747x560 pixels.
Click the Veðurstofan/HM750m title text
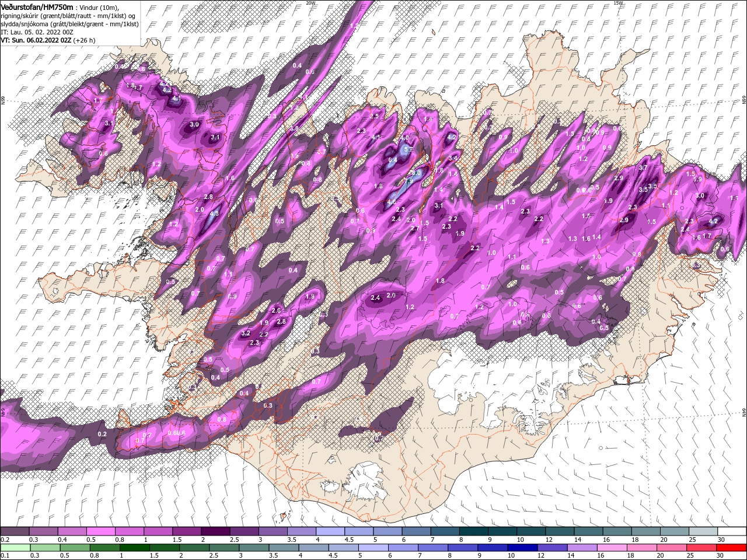(37, 6)
